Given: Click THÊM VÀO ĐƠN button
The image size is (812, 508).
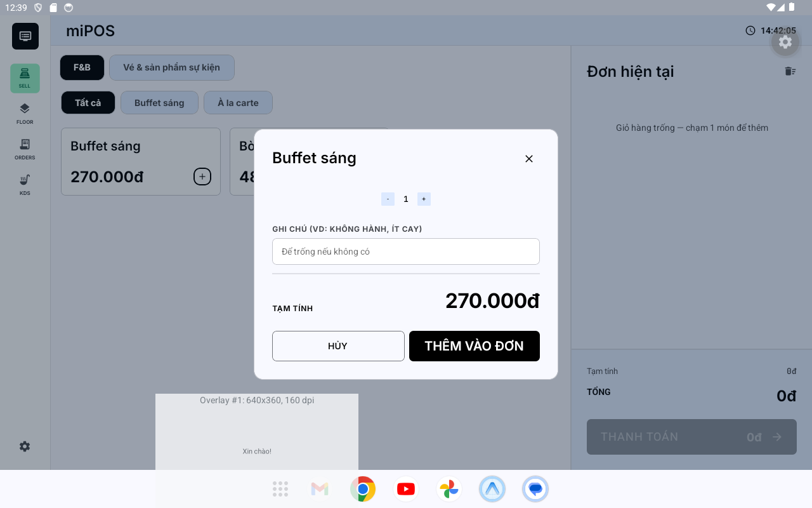Looking at the screenshot, I should (475, 346).
